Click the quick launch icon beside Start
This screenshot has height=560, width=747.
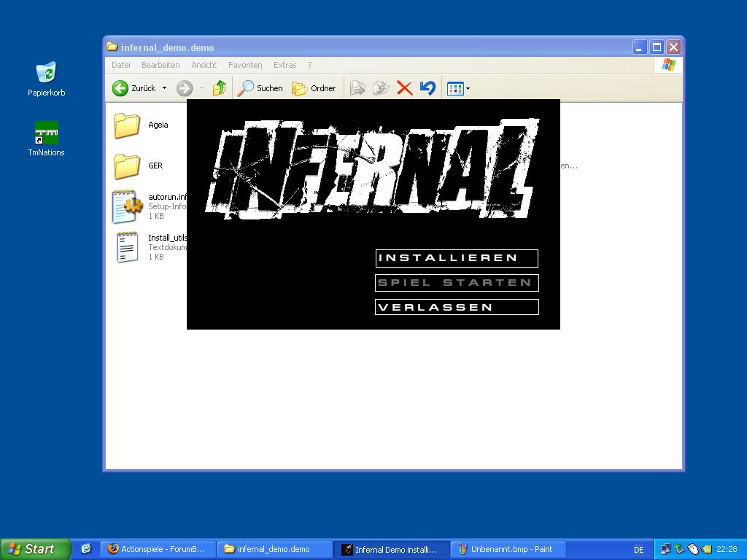(x=86, y=549)
